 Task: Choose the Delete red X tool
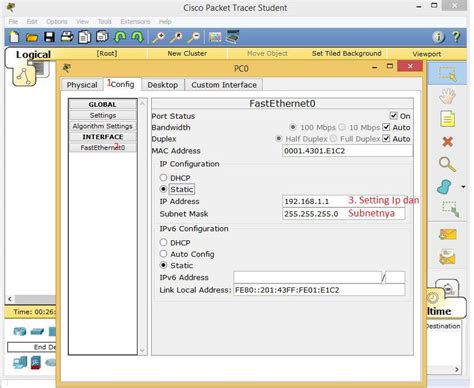447,142
